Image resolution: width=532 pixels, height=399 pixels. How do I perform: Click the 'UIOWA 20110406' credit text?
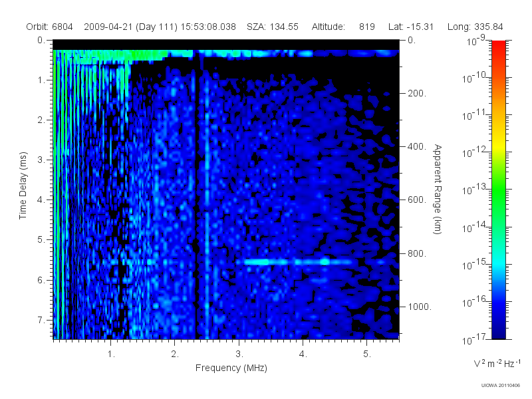coord(501,386)
